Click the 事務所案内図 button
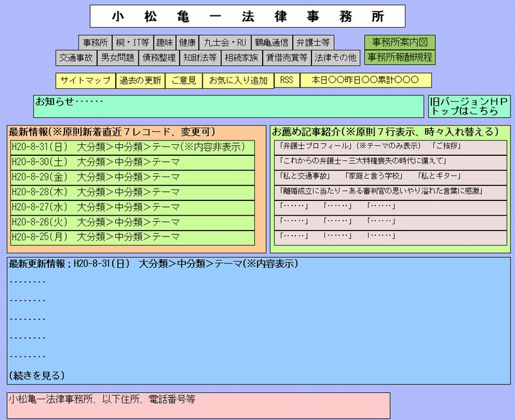This screenshot has height=420, width=515. coord(399,43)
